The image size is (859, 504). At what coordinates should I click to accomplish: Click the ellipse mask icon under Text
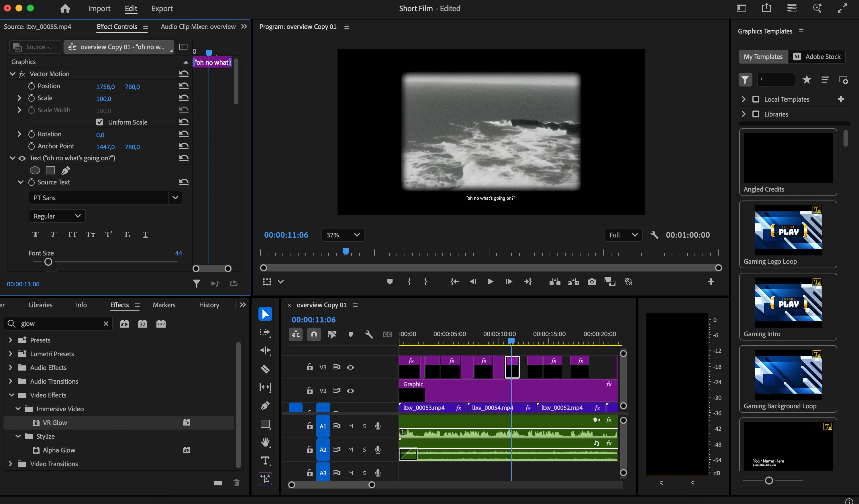pos(35,170)
